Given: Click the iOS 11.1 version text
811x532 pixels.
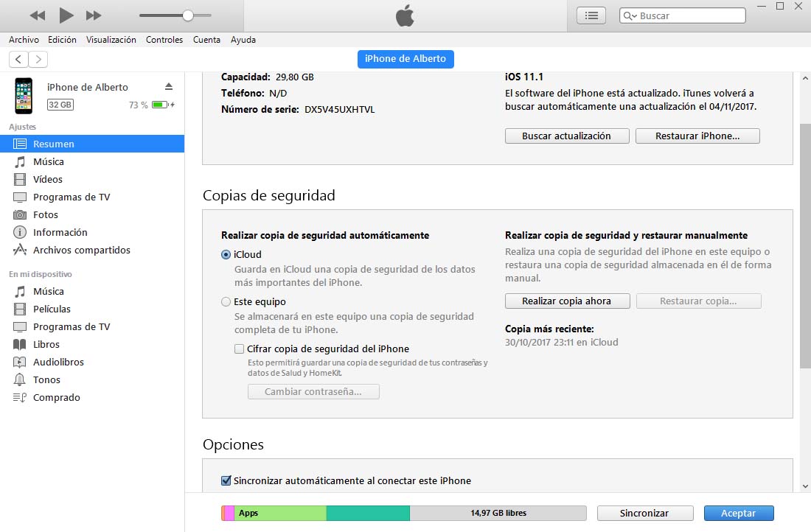Looking at the screenshot, I should 524,77.
